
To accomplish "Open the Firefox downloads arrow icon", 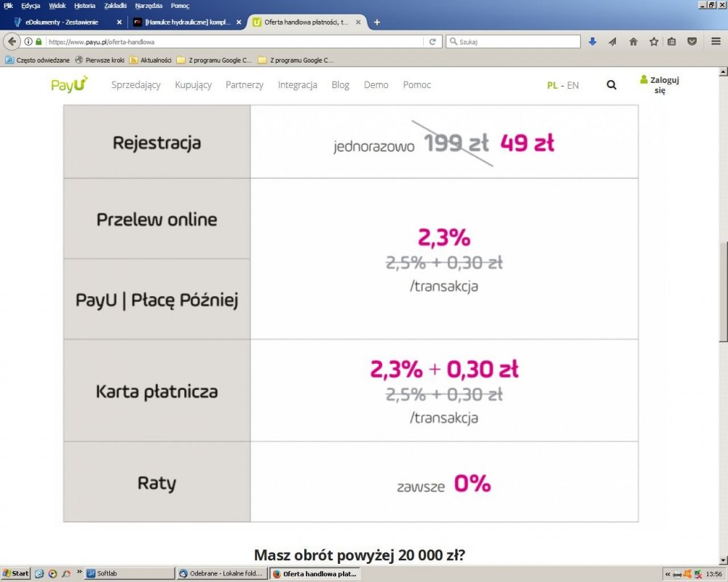I will tap(593, 41).
